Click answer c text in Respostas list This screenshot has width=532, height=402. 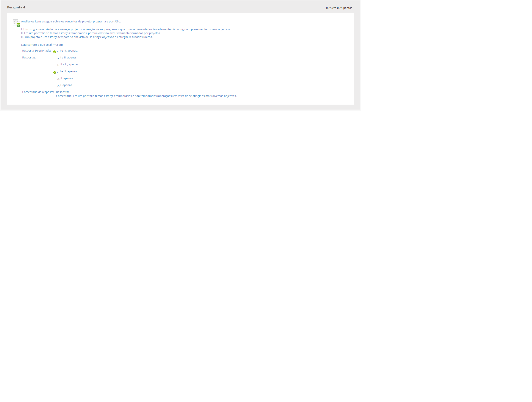69,71
